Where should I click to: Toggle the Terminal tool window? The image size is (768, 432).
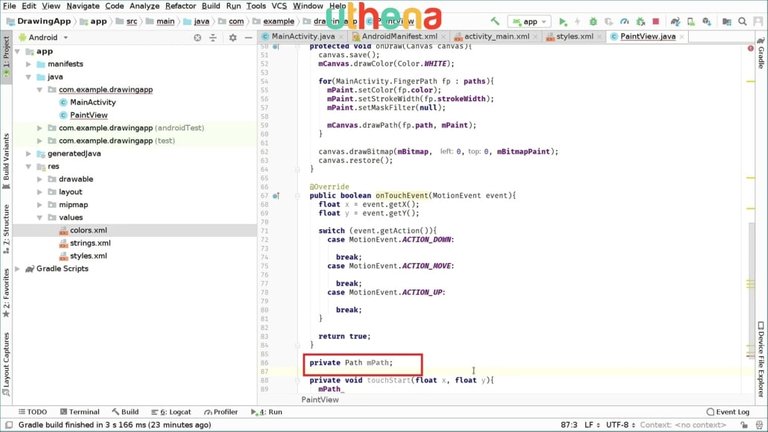click(78, 412)
